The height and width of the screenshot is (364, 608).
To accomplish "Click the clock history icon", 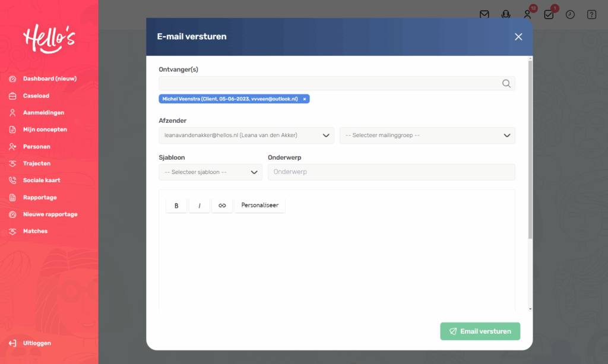I will [570, 15].
